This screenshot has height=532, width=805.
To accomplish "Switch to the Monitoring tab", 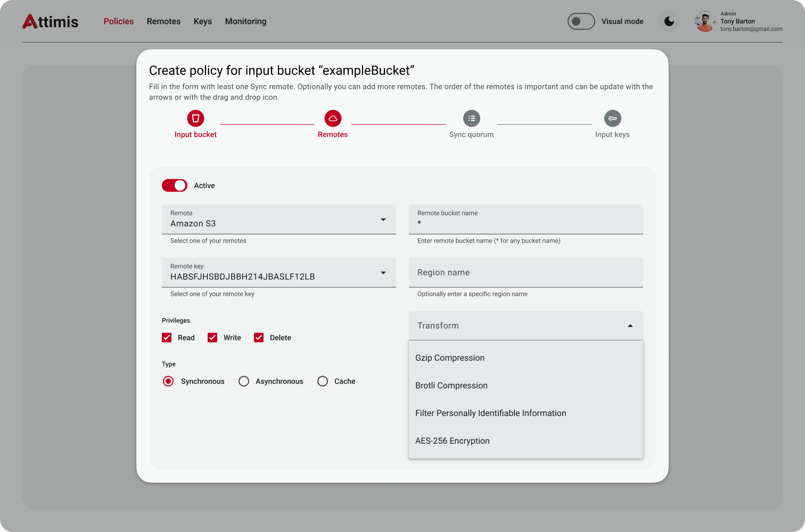I will pyautogui.click(x=245, y=22).
